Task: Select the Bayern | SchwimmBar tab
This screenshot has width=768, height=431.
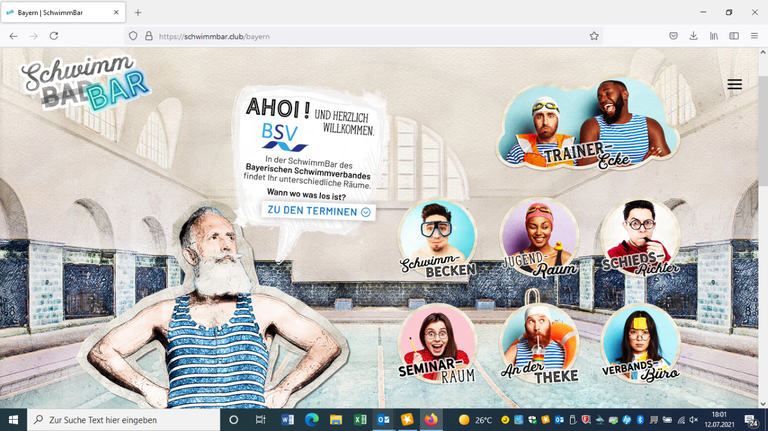Action: click(x=63, y=13)
